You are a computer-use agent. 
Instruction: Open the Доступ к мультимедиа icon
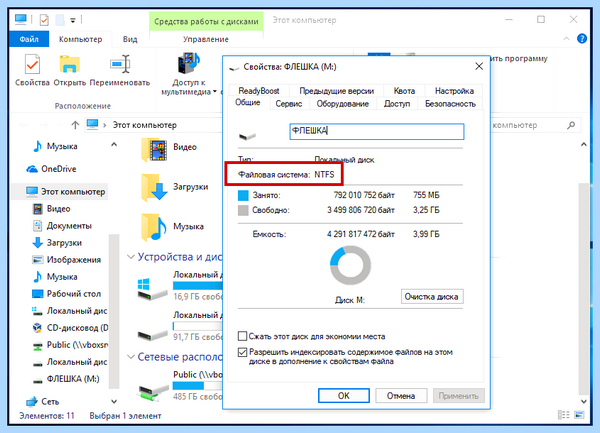tap(189, 63)
